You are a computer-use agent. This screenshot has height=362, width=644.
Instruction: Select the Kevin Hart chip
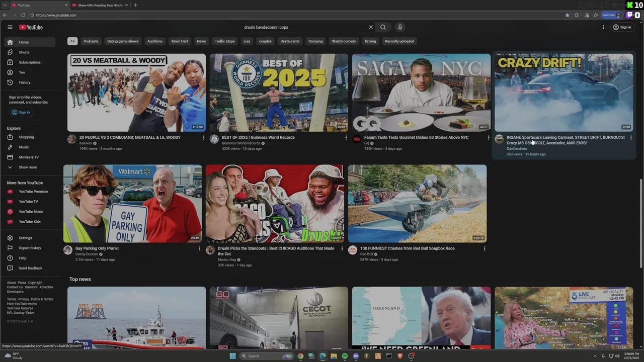click(x=180, y=41)
